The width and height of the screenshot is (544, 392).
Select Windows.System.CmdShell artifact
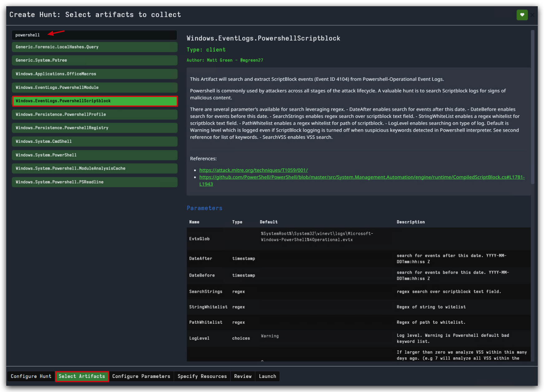pos(95,142)
